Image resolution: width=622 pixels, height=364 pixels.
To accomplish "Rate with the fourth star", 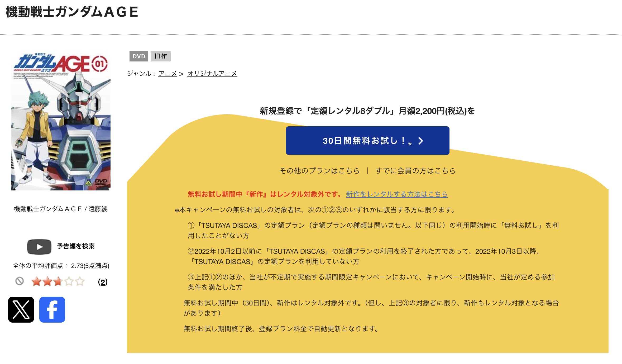I will click(x=69, y=281).
